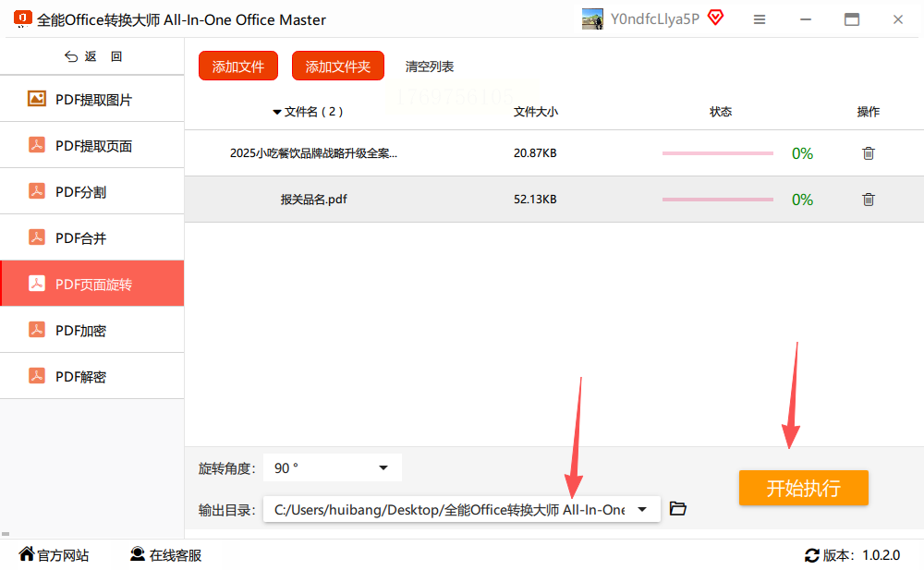Click the user avatar picture
Viewport: 924px width, 570px height.
592,18
